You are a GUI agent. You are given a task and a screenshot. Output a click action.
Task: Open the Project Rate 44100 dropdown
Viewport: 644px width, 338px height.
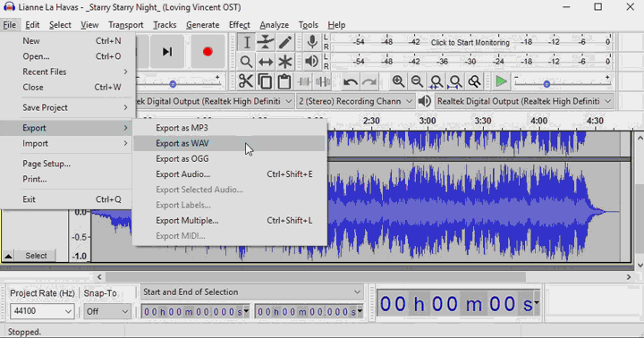[42, 311]
